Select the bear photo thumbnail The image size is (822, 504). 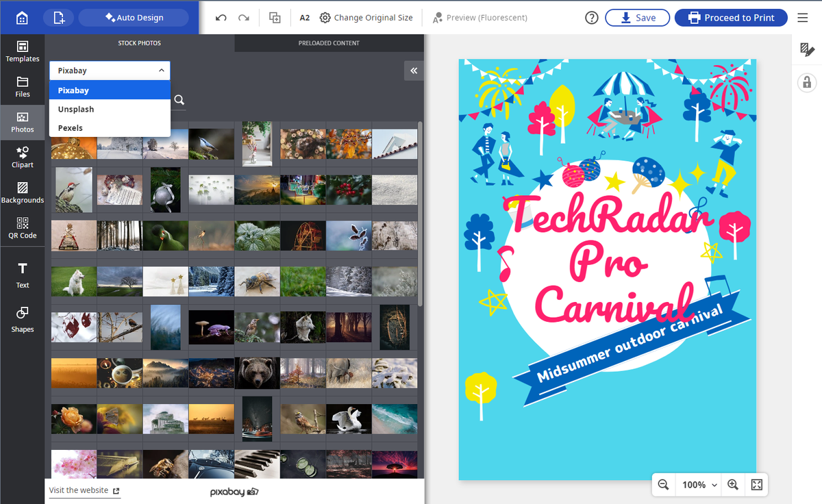(257, 373)
